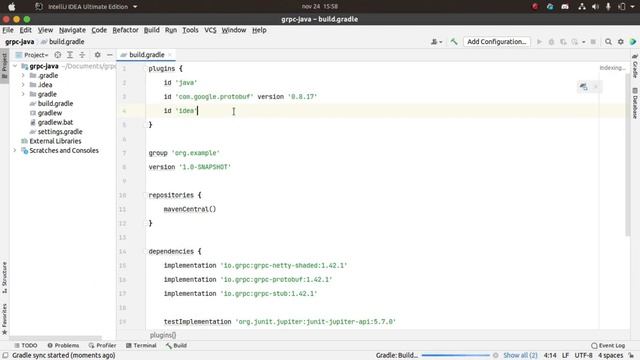This screenshot has height=360, width=640.
Task: Click 4 spaces indent setting
Action: tap(611, 356)
